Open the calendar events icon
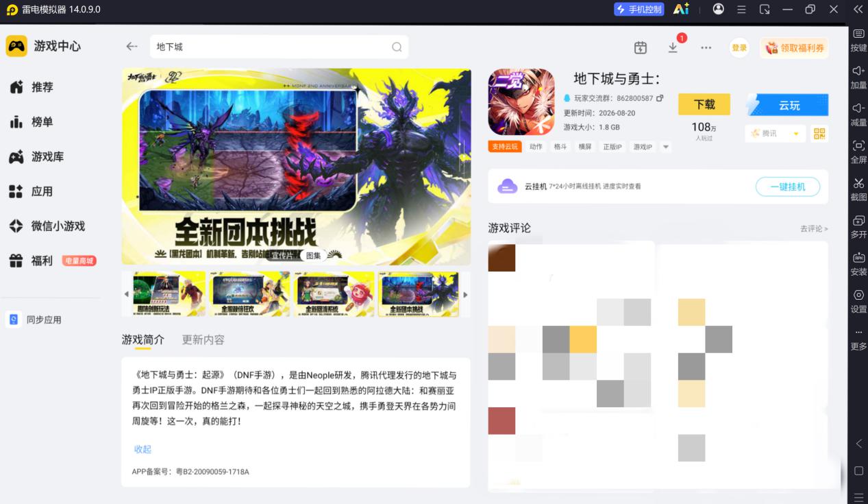Screen dimensions: 868x504 (x=641, y=47)
